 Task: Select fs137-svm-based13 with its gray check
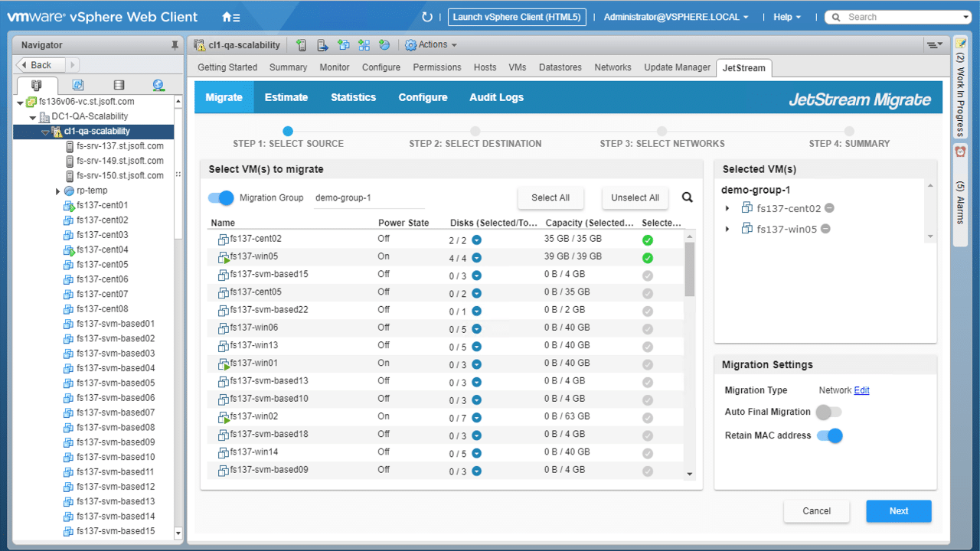[648, 381]
